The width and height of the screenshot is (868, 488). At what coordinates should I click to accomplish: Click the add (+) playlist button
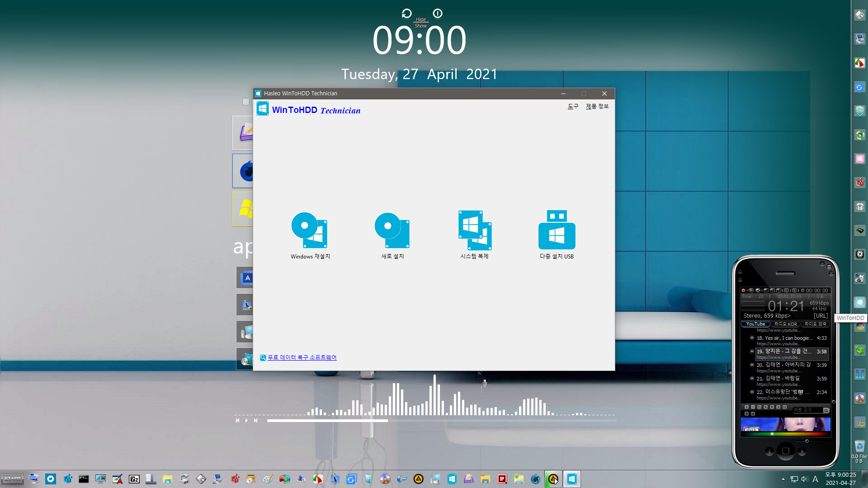point(746,407)
